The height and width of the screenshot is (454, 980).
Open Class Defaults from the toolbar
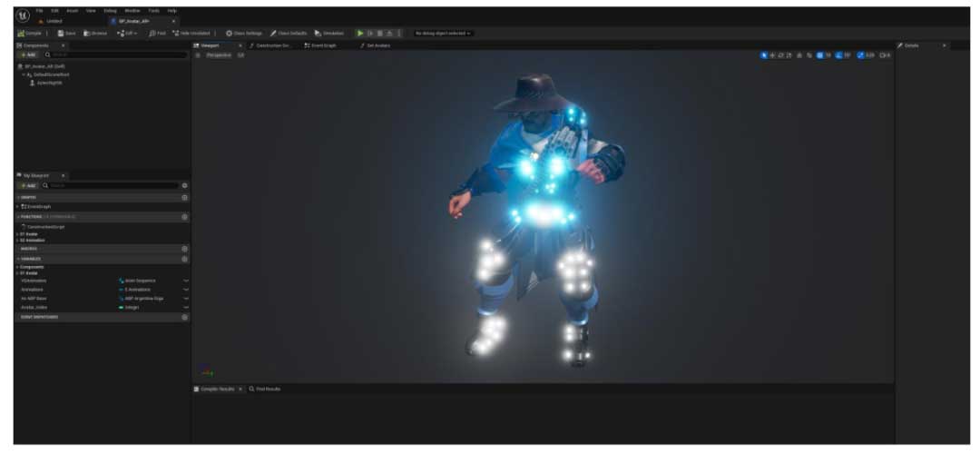(x=289, y=33)
